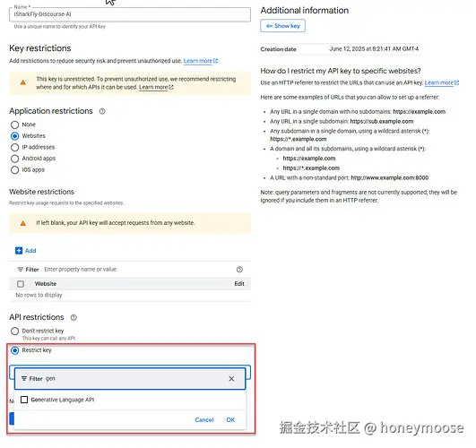This screenshot has width=476, height=448.
Task: Choose Don't restrict key option
Action: coord(14,332)
